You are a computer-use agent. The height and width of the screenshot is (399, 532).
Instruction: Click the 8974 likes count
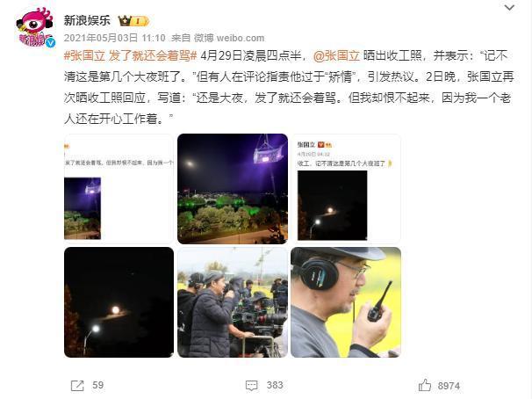coord(449,386)
